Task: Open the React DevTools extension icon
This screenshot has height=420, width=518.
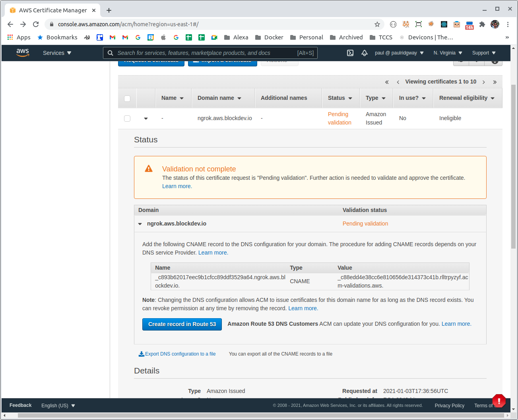Action: [x=444, y=24]
